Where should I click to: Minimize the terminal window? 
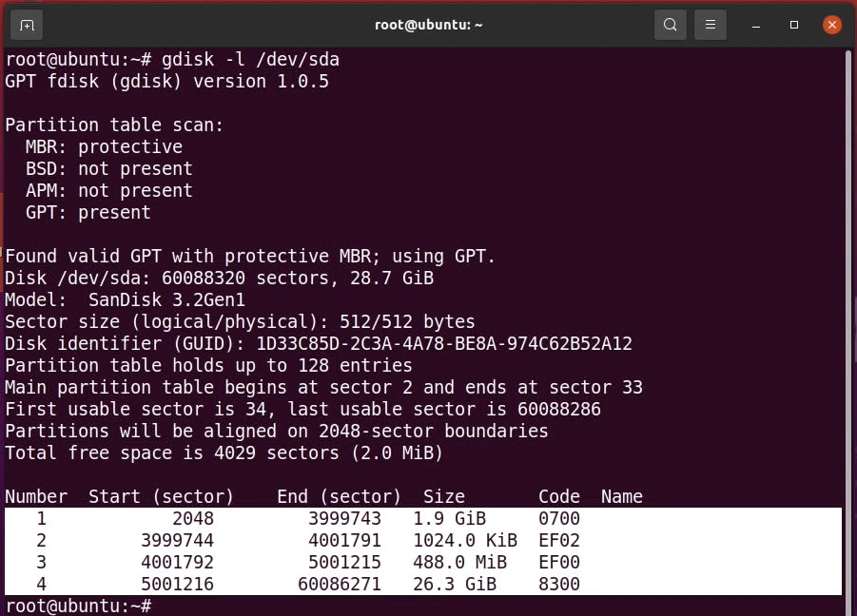click(x=756, y=25)
